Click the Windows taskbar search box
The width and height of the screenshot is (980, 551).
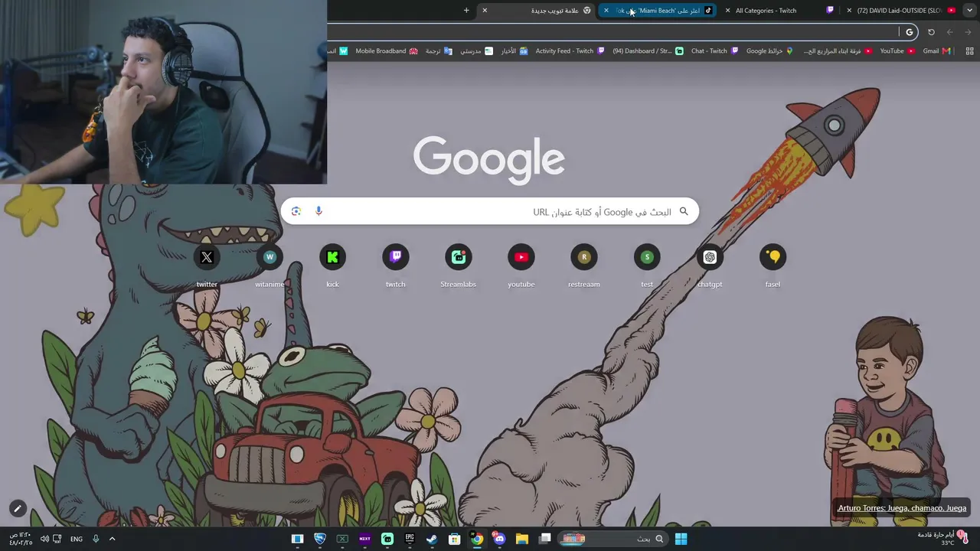pos(612,539)
